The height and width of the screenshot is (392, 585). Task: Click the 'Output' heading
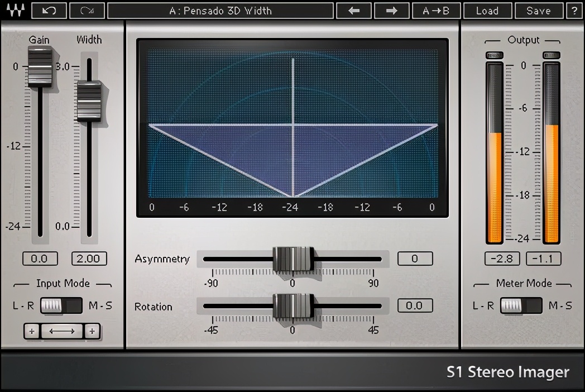click(x=524, y=40)
